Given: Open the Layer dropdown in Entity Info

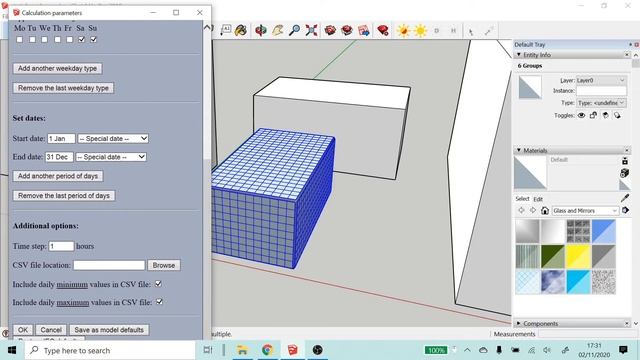Looking at the screenshot, I should click(601, 80).
